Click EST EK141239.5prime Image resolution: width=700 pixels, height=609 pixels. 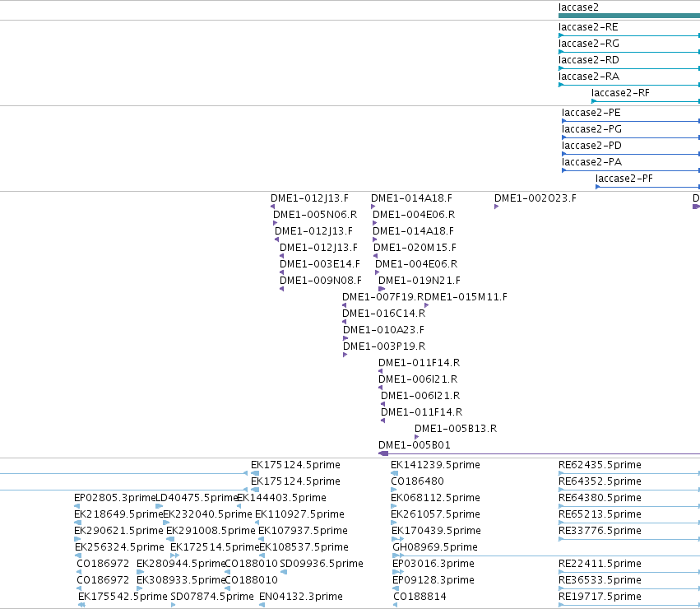[435, 465]
